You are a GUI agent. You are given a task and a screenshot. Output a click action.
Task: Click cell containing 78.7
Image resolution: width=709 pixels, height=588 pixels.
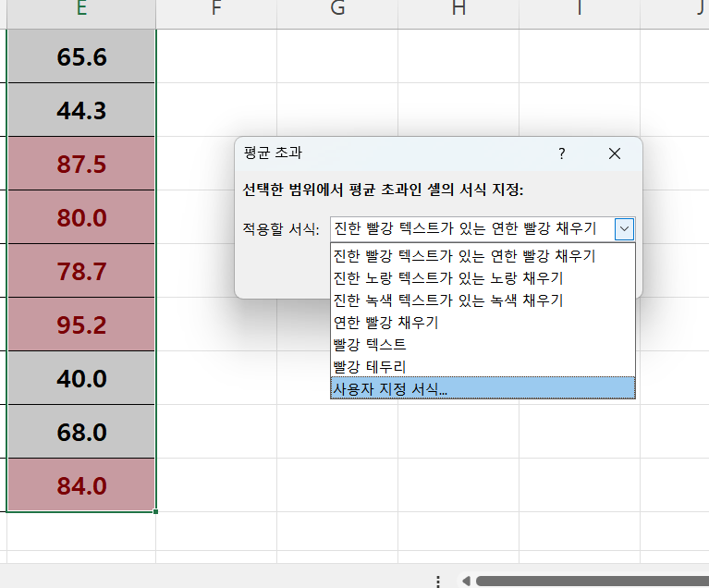[81, 271]
